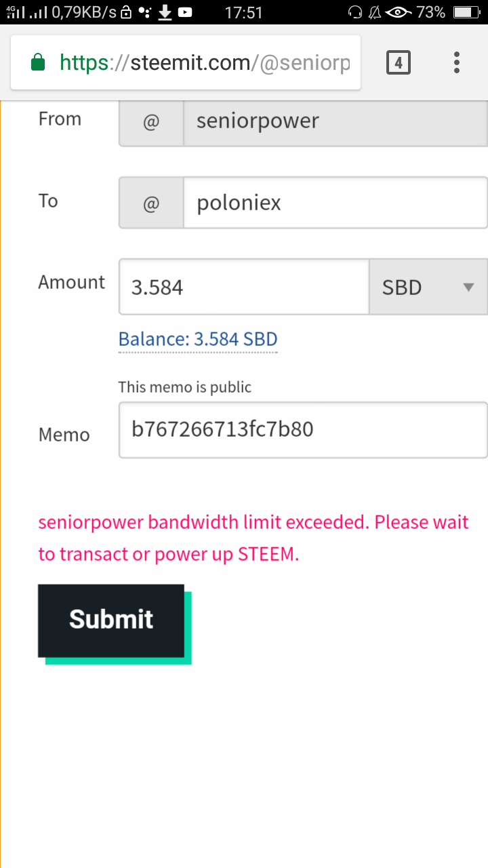Click the dropdown arrow beside SBD
Viewport: 488px width, 868px height.
[468, 287]
